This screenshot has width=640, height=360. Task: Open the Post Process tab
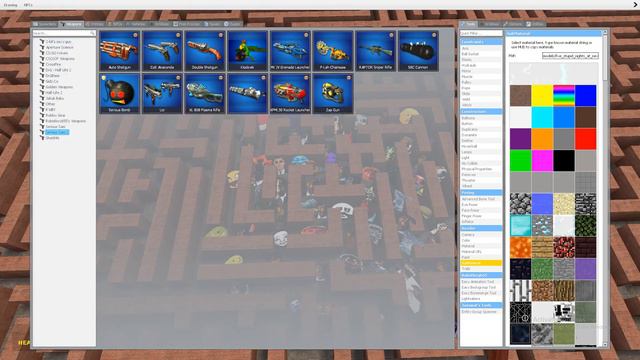click(187, 24)
